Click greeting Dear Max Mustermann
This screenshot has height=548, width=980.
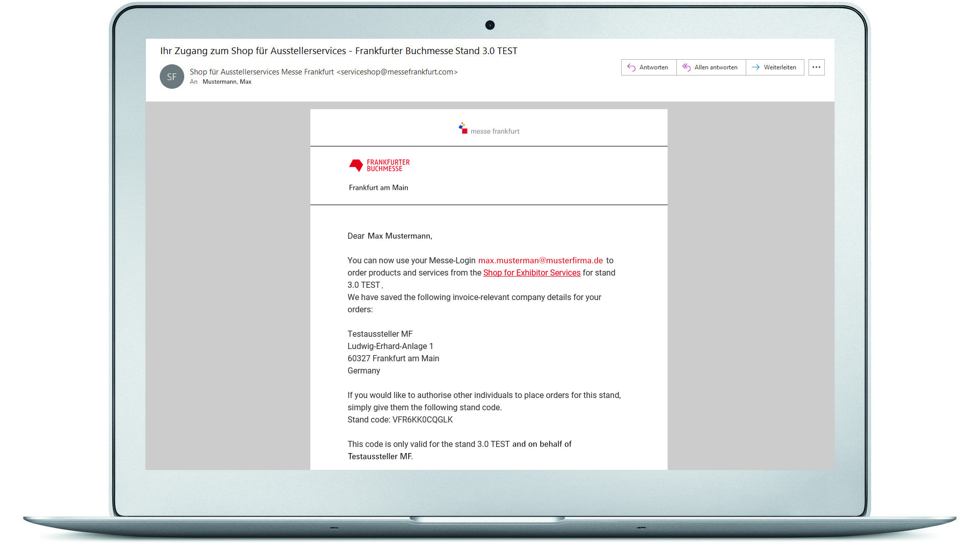pos(390,236)
